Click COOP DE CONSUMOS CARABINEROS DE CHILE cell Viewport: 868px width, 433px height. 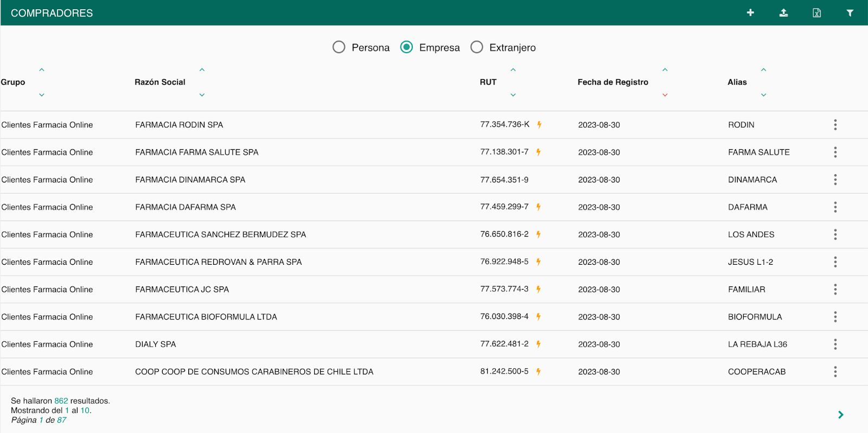[254, 372]
